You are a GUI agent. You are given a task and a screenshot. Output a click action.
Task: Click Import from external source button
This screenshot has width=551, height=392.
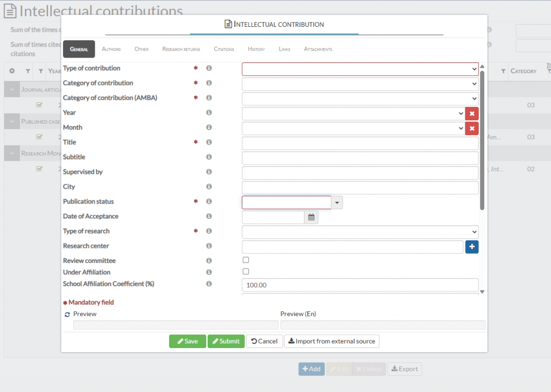(x=331, y=341)
